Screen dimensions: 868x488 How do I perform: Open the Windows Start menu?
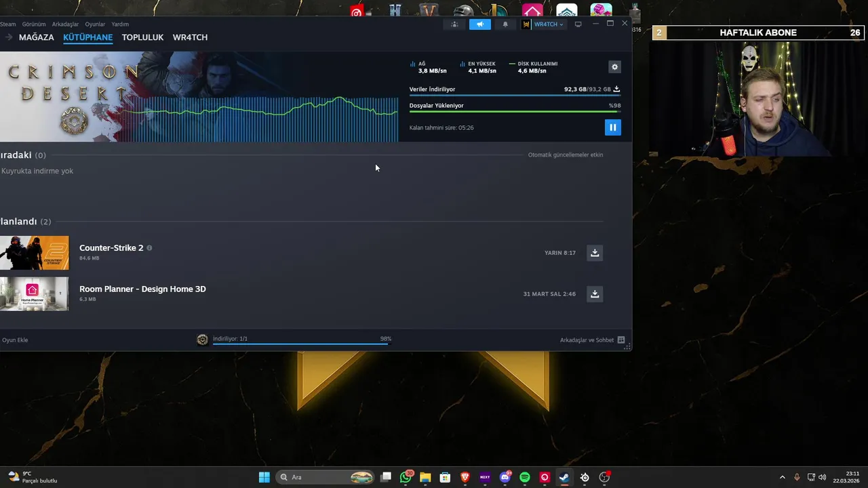[264, 477]
